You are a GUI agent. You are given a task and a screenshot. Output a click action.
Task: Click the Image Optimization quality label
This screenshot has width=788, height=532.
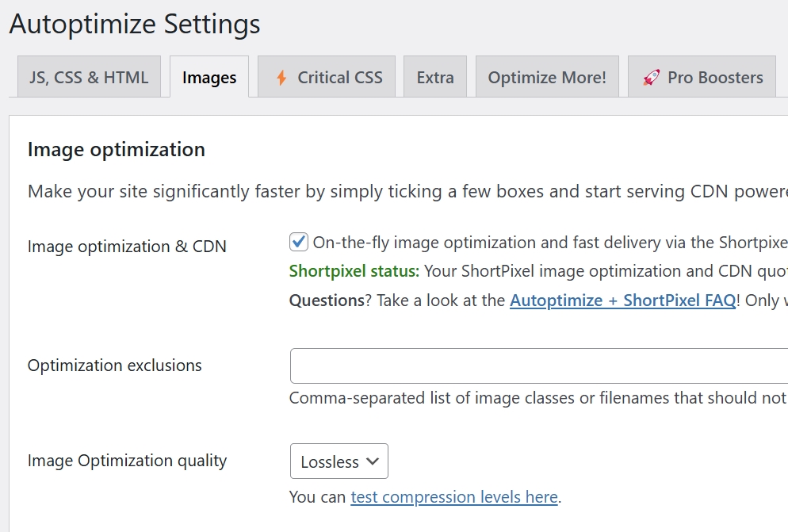point(128,461)
